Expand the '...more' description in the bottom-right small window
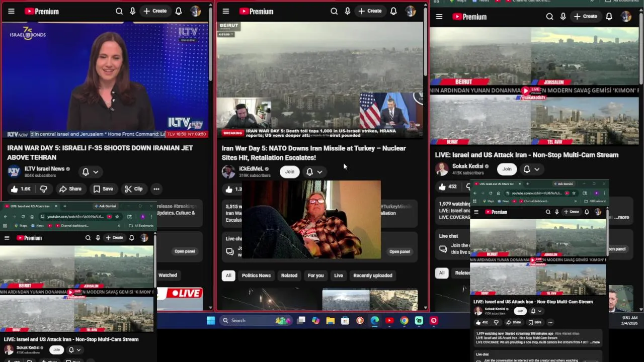The height and width of the screenshot is (362, 644). coord(595,342)
